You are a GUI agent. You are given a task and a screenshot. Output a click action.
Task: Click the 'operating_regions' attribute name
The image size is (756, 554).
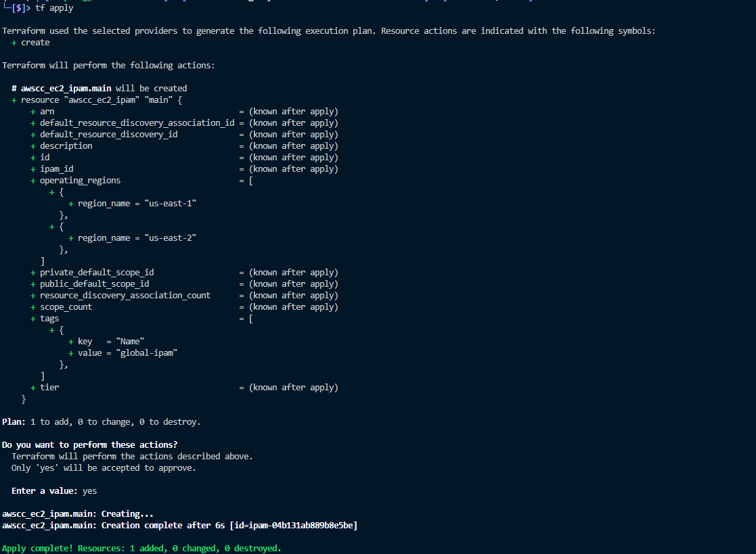coord(80,181)
